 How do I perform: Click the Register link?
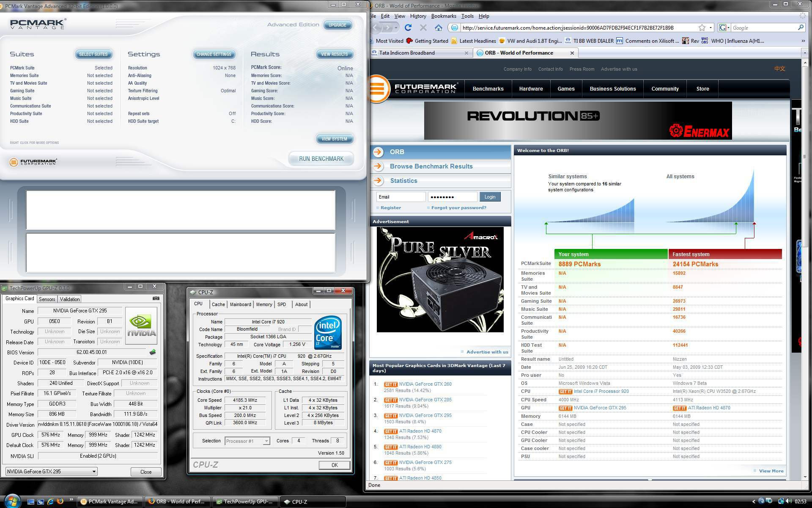click(x=390, y=208)
